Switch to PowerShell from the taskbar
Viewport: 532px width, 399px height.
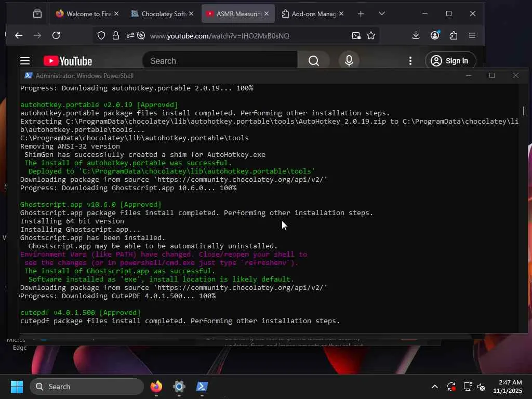(202, 387)
